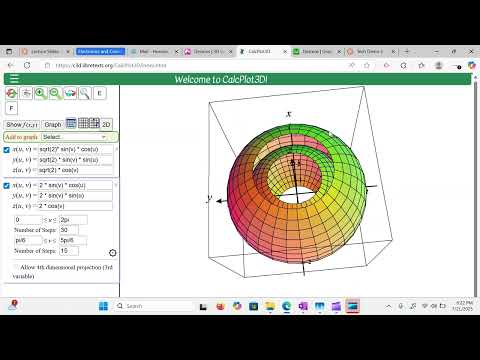Edit the y(u,v) = 2*sin(v)*sin(u) field
The width and height of the screenshot is (480, 360).
point(75,195)
